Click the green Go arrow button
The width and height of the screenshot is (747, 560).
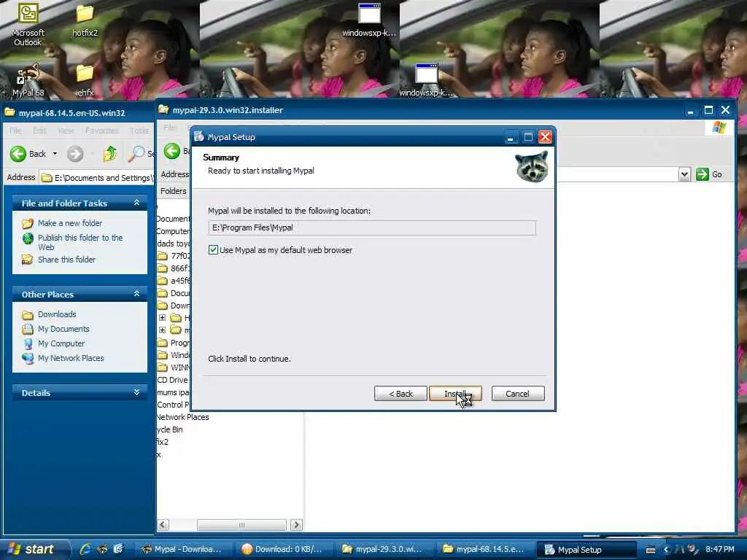(703, 174)
